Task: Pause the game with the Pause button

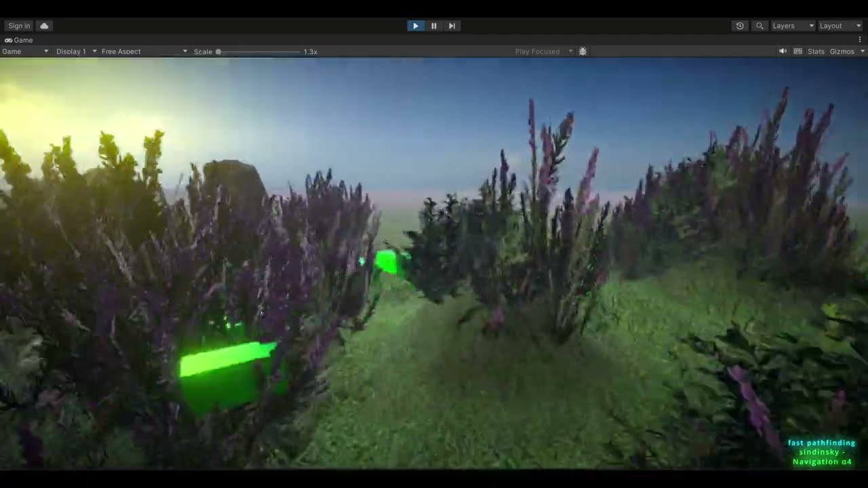Action: coord(434,26)
